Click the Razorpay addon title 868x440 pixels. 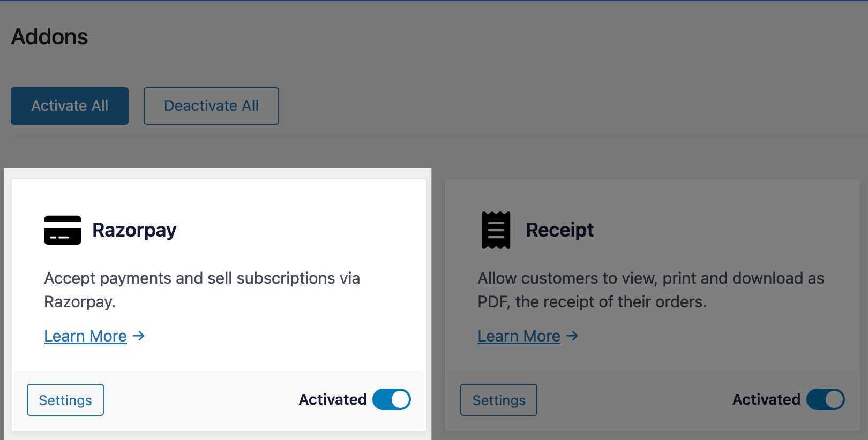pos(134,230)
